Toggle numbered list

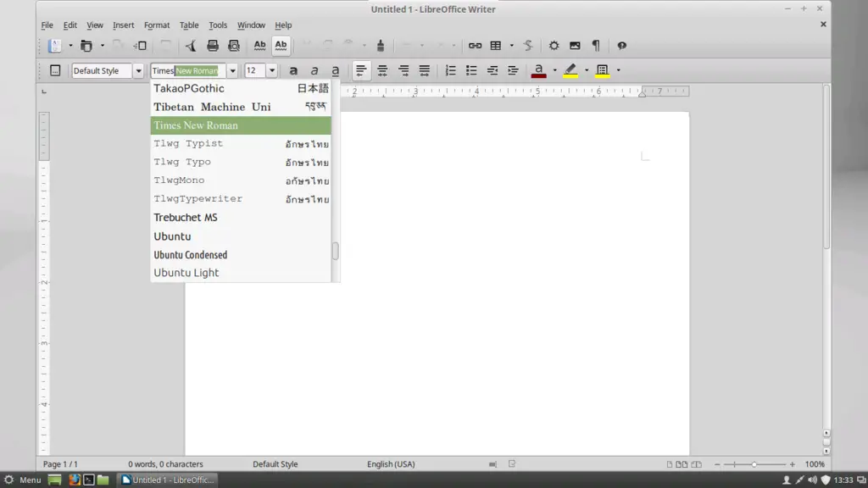coord(451,70)
